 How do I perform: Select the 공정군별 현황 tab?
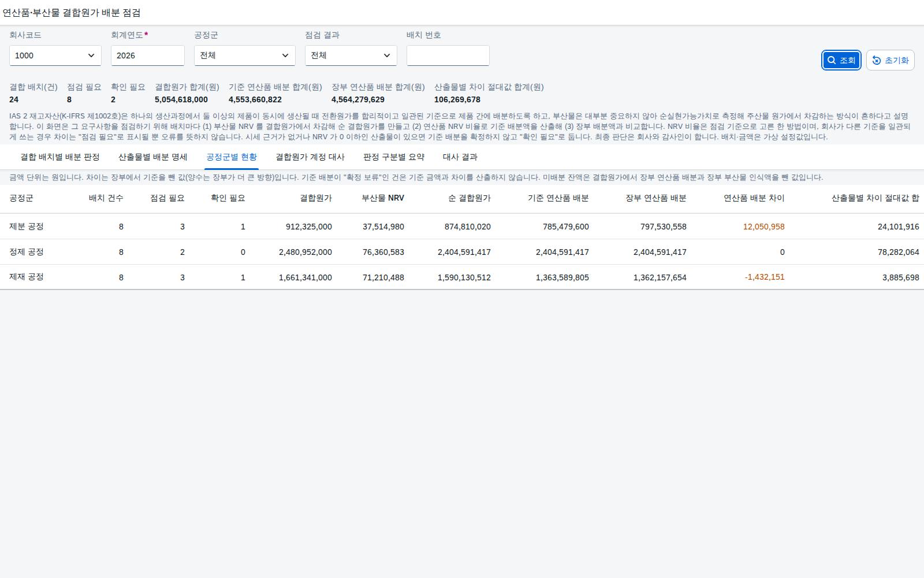[x=232, y=157]
